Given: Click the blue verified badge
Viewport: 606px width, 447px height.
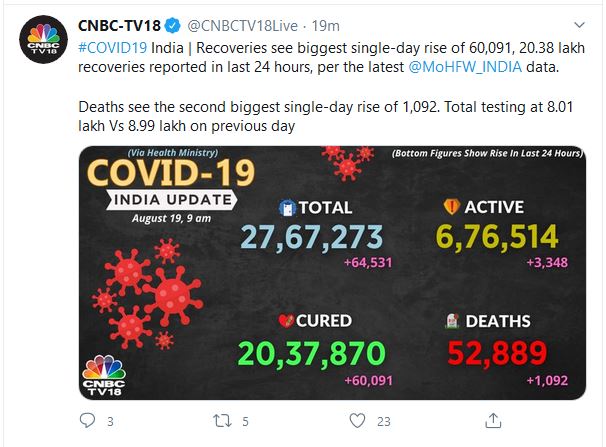Looking at the screenshot, I should tap(172, 23).
